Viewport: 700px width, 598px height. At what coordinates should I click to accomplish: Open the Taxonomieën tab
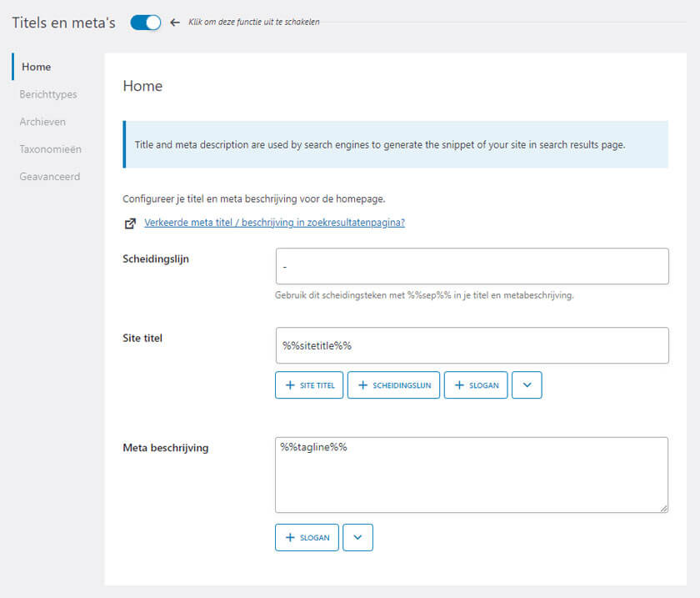tap(50, 149)
